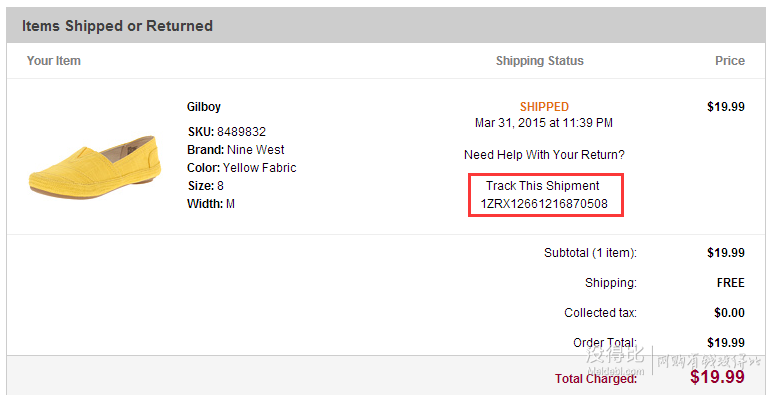Click the item price $19.99 in bold
This screenshot has height=395, width=772.
pyautogui.click(x=726, y=107)
